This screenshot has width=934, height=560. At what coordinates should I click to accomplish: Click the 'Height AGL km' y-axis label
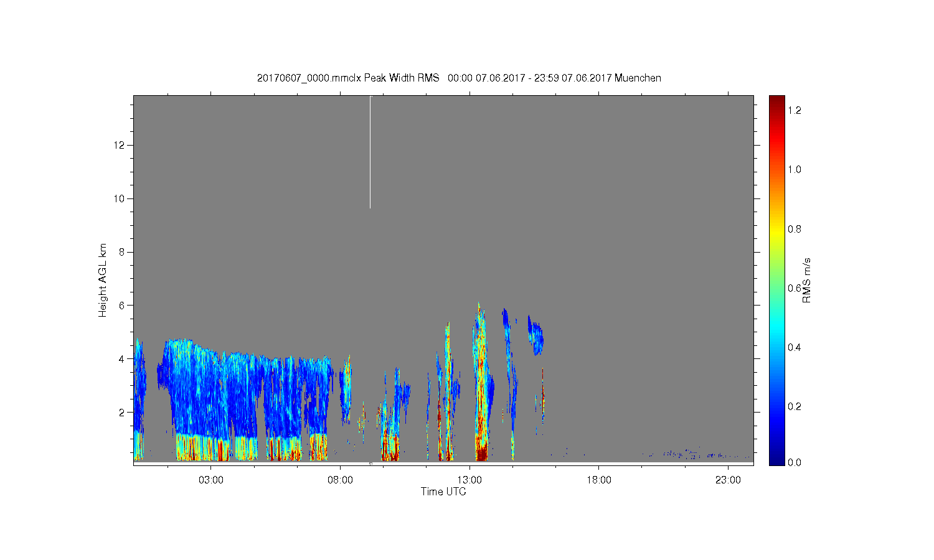103,280
